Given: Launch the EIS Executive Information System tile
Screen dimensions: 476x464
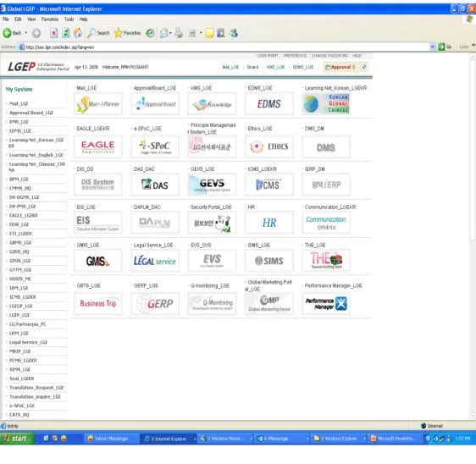Looking at the screenshot, I should coord(97,223).
